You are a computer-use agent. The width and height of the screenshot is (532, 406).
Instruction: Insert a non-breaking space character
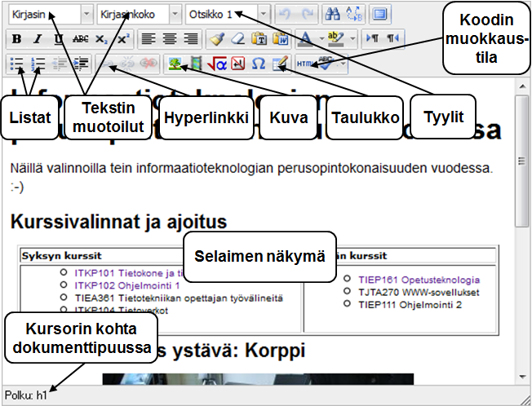[x=237, y=64]
